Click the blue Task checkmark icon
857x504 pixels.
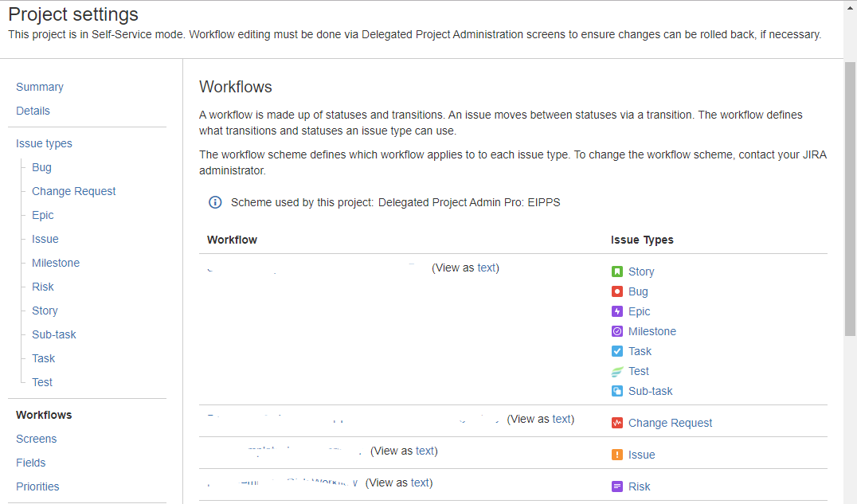point(617,351)
